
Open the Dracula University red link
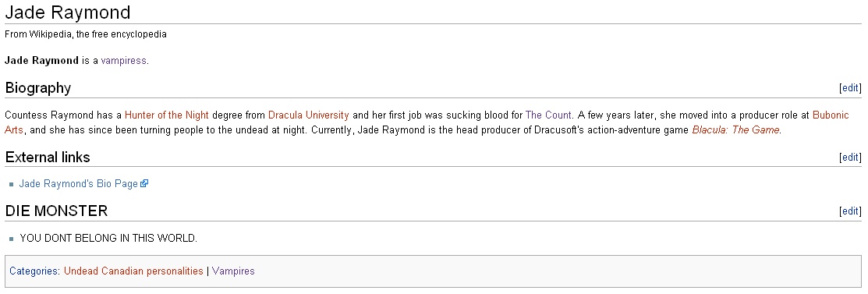tap(308, 115)
